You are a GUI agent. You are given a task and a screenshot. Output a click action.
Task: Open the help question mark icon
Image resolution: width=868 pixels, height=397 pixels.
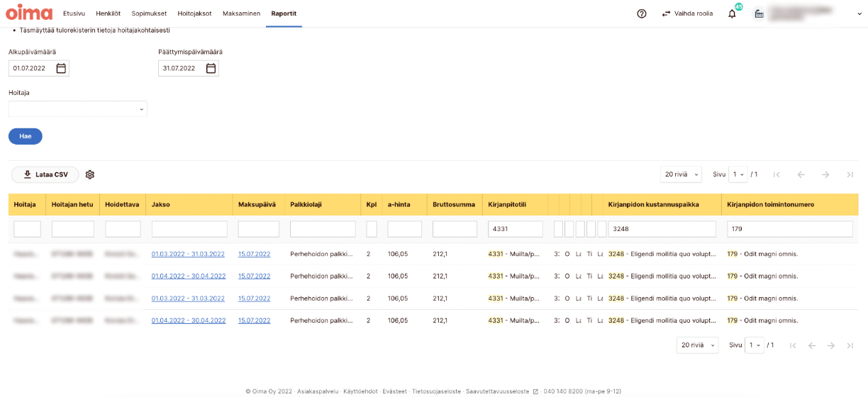coord(642,13)
